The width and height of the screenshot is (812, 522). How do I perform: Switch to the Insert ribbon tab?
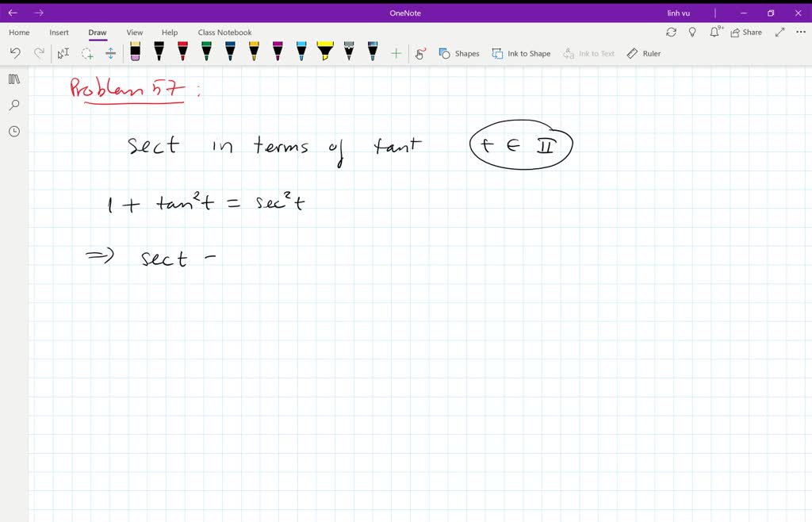pos(59,32)
